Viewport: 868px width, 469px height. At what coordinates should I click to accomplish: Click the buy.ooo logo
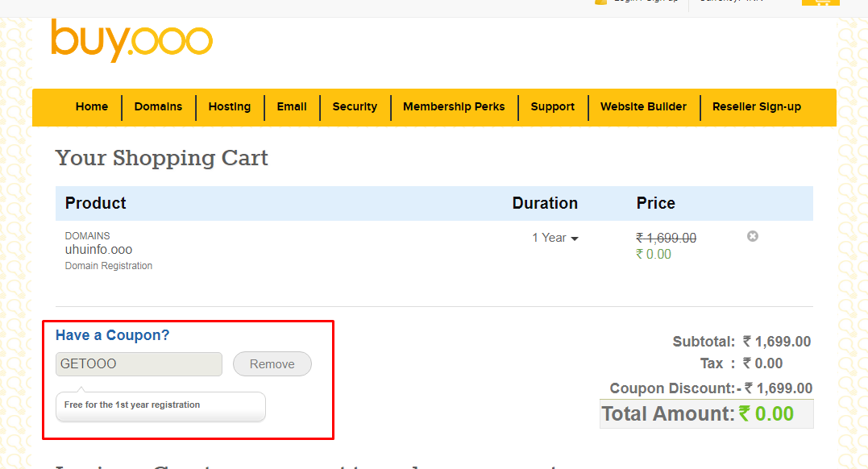[131, 39]
